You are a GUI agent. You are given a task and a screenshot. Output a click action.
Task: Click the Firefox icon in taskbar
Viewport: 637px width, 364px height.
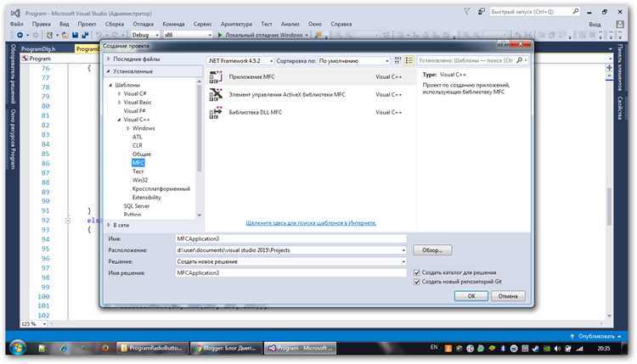click(x=104, y=348)
